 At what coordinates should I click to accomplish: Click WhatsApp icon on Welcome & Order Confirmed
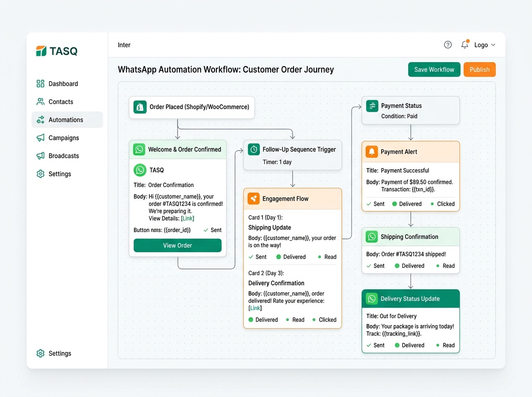[x=139, y=149]
